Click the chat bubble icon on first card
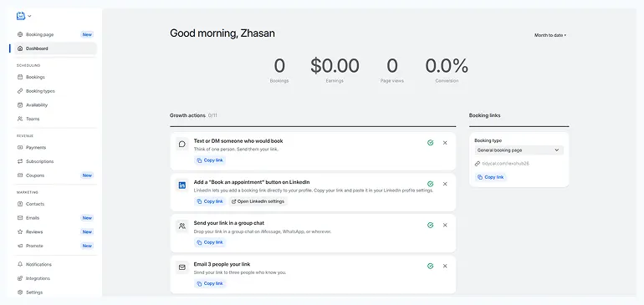This screenshot has width=644, height=305. pos(182,144)
